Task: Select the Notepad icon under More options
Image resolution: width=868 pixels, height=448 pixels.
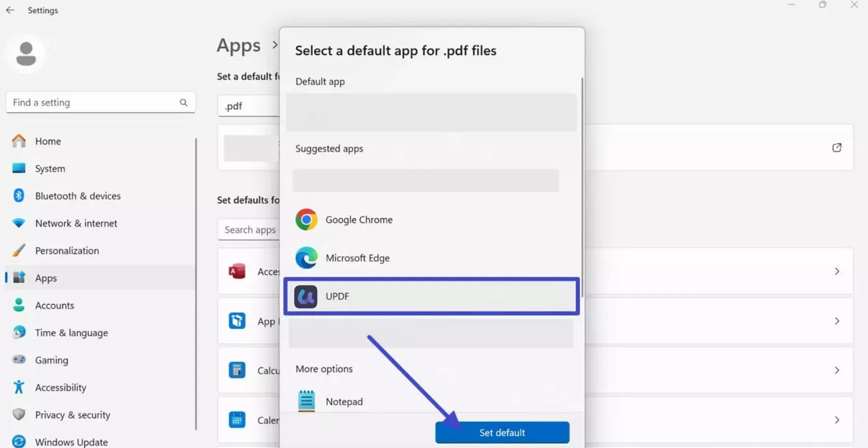Action: [306, 401]
